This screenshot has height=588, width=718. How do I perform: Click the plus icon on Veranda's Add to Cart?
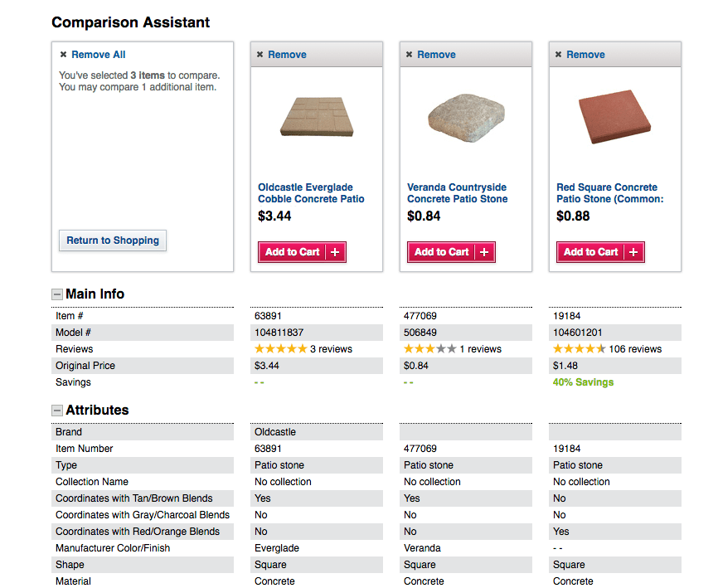pos(484,252)
